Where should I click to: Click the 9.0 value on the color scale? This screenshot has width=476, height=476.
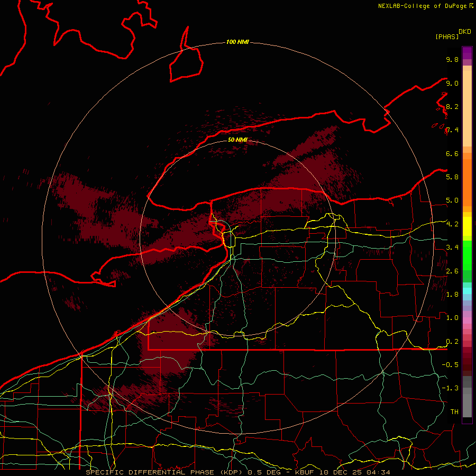click(x=452, y=83)
